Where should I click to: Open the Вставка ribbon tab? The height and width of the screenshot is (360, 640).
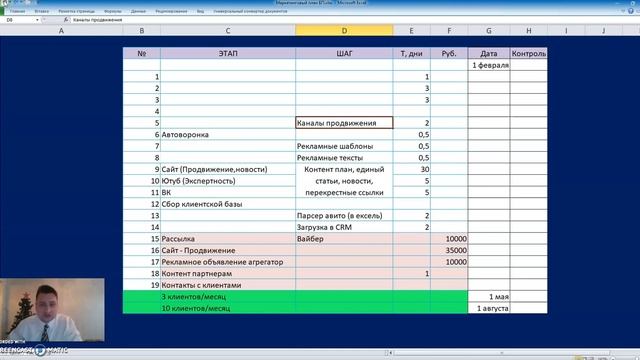tap(42, 11)
